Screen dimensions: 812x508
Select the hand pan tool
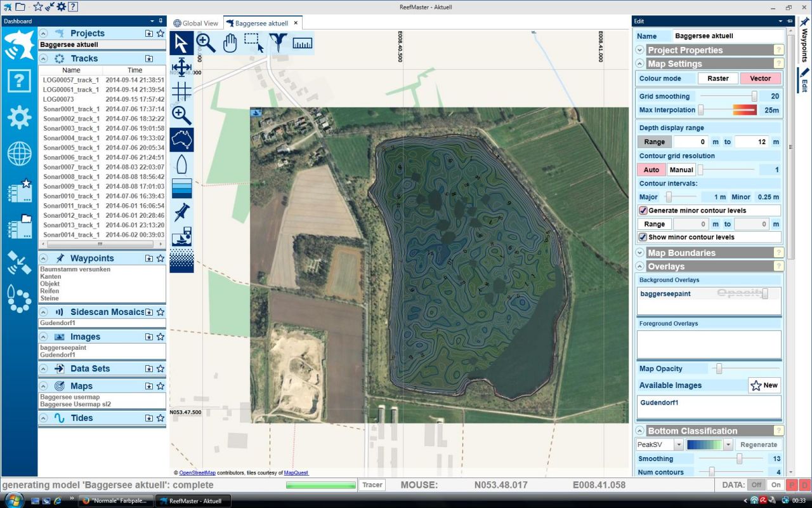coord(230,43)
